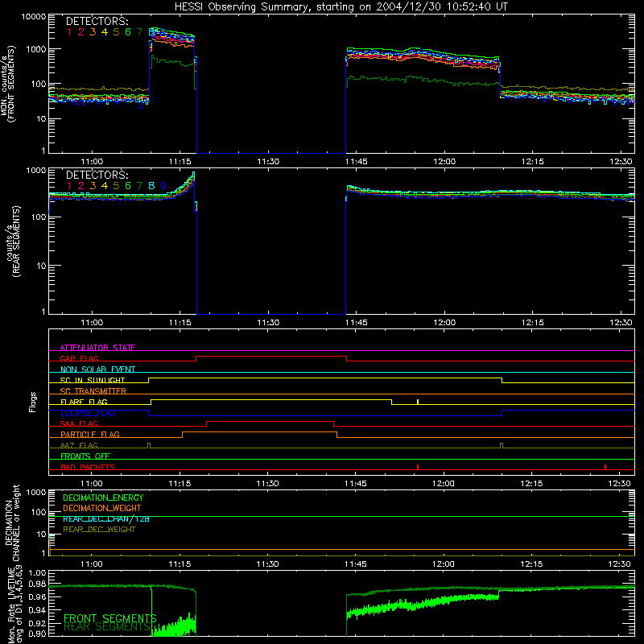Click the BAD_PACKETS spike before 12:00
The image size is (644, 644).
(418, 467)
